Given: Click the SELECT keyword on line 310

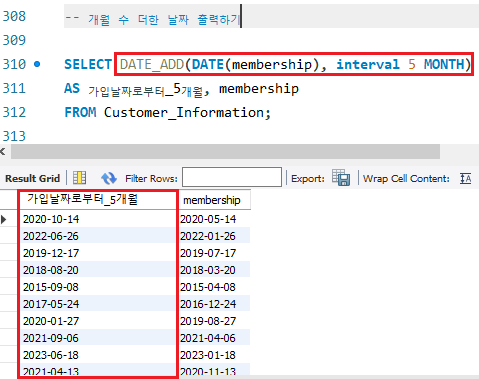Looking at the screenshot, I should tap(88, 64).
